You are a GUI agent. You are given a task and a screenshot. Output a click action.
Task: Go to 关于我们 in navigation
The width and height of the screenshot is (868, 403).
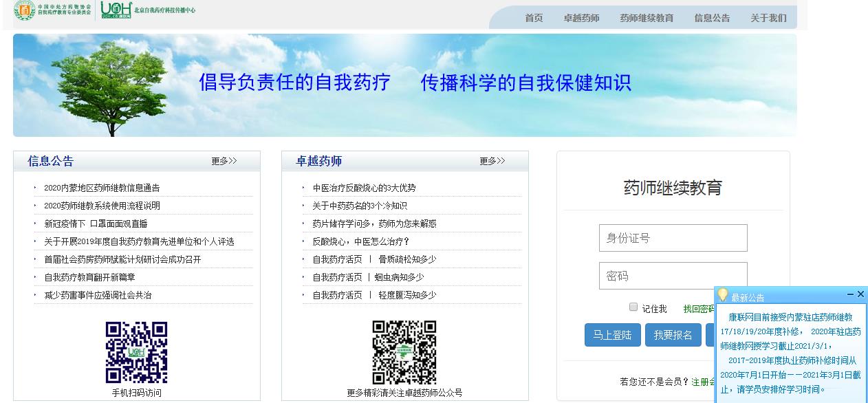[x=768, y=18]
